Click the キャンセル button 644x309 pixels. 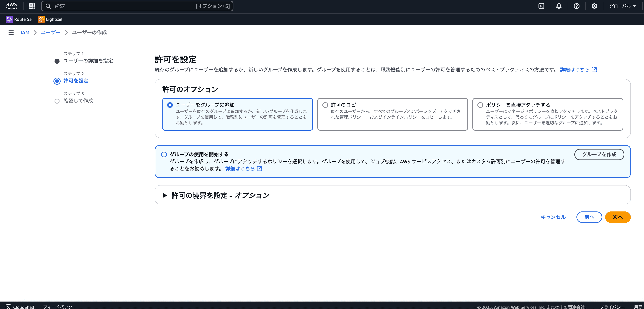tap(553, 217)
